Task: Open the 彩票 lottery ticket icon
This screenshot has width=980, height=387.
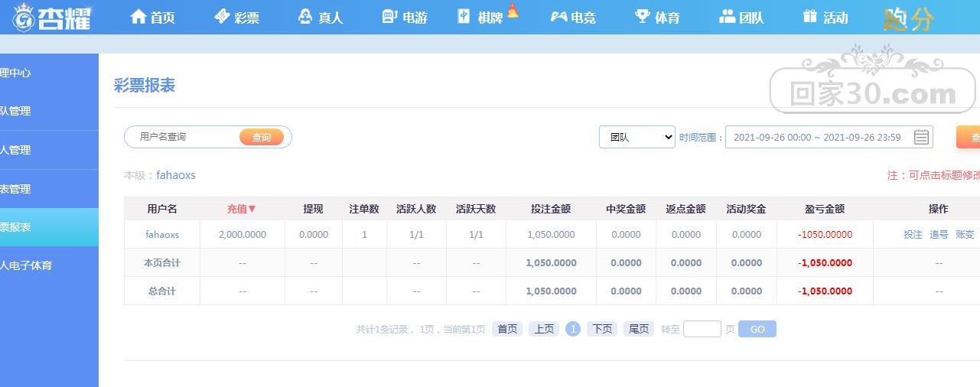Action: [222, 16]
